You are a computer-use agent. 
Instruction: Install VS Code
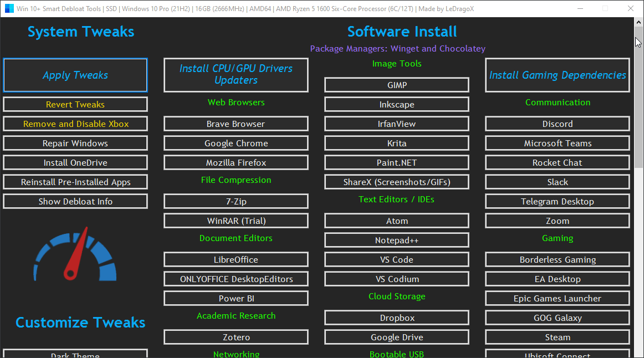tap(397, 259)
